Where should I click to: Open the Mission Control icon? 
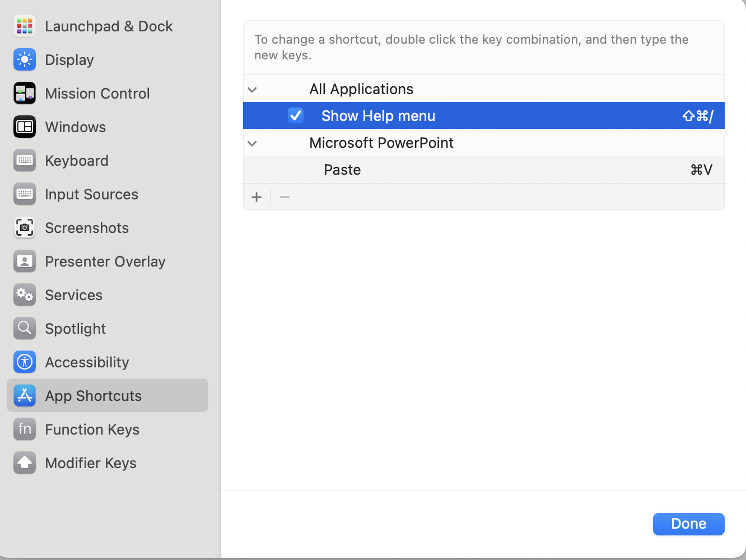click(x=25, y=94)
